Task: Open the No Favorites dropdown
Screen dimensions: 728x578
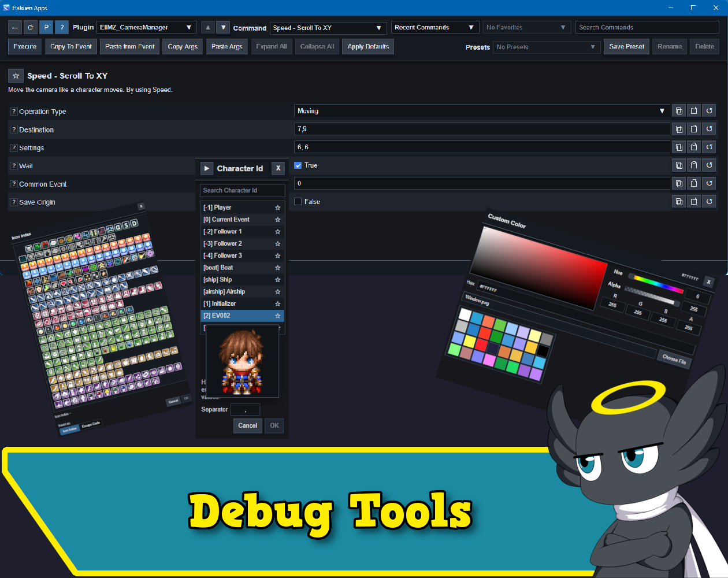Action: (527, 27)
